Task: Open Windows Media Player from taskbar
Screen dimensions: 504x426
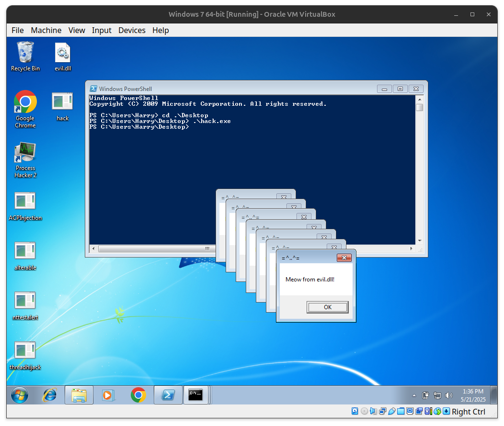Action: (108, 395)
